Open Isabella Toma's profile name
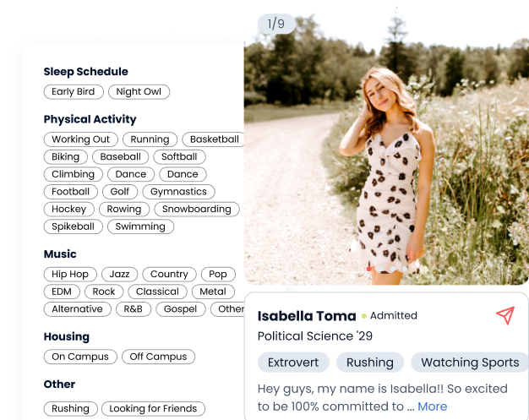 [307, 316]
